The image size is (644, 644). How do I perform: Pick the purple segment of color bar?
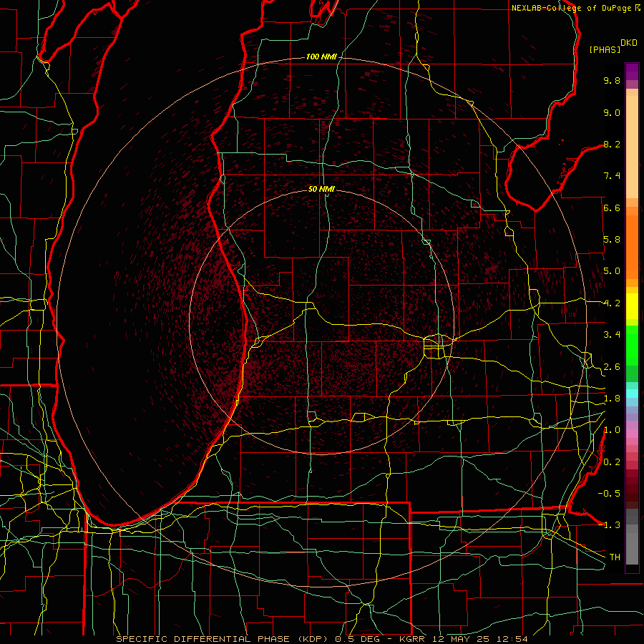(x=632, y=72)
